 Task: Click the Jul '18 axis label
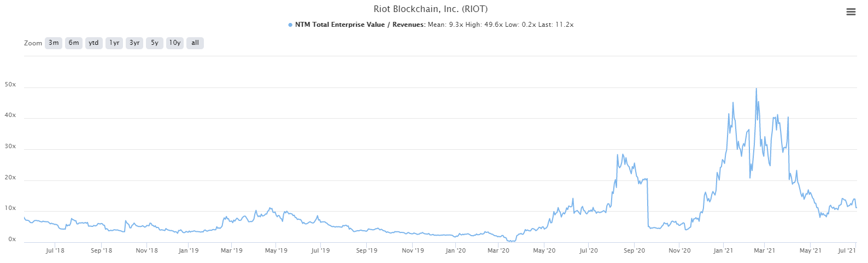[x=55, y=250]
